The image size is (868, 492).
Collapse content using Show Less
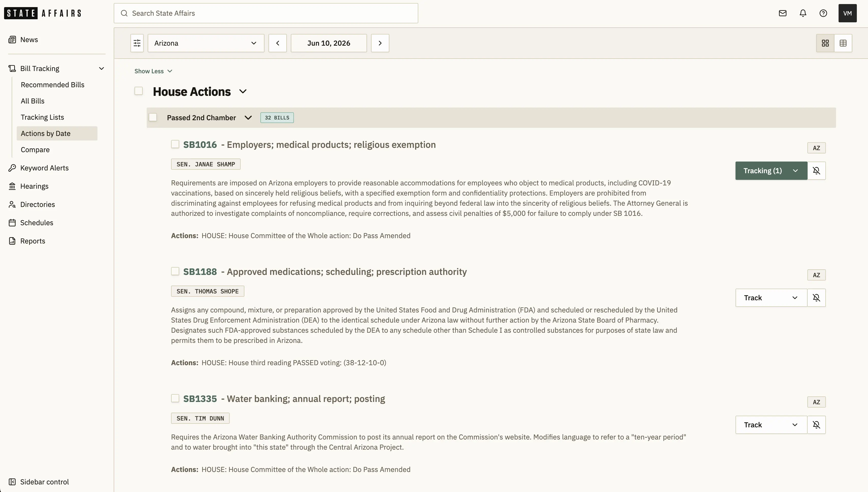coord(153,71)
